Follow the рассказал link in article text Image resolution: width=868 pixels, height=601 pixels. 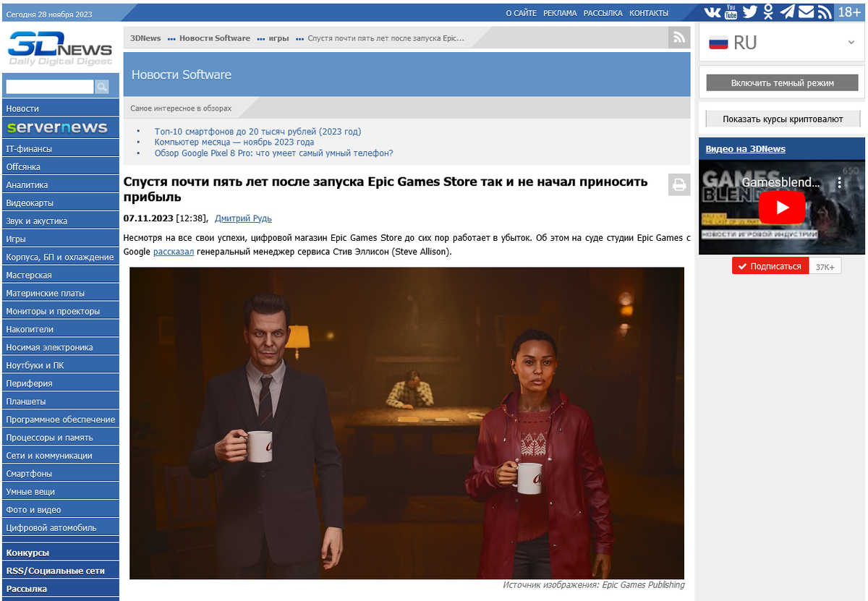pos(174,252)
